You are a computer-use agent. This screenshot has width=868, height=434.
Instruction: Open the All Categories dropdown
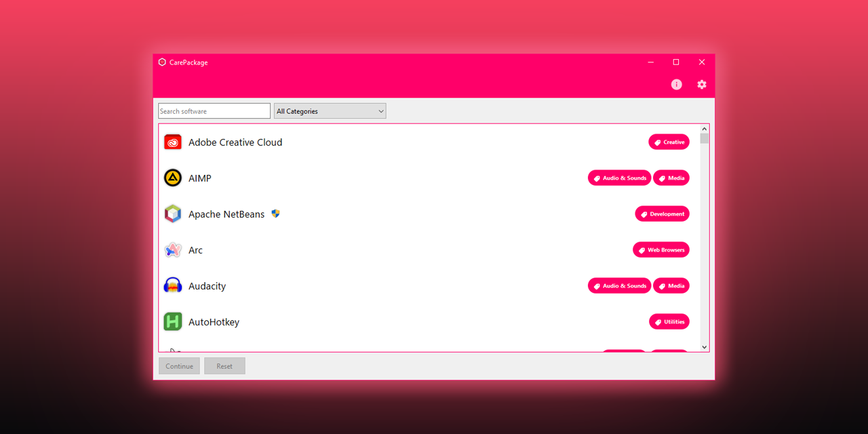click(330, 111)
